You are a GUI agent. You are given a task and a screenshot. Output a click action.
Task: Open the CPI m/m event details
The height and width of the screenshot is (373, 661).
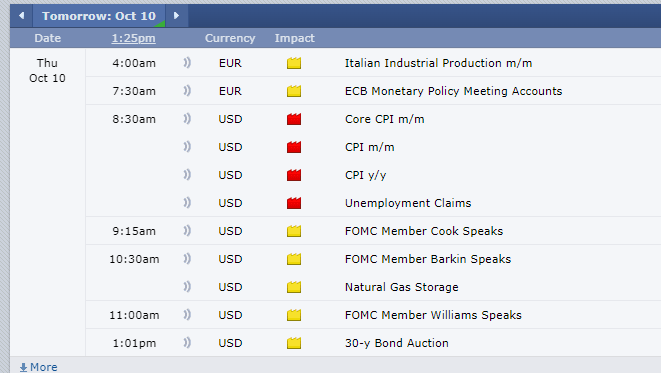click(370, 147)
